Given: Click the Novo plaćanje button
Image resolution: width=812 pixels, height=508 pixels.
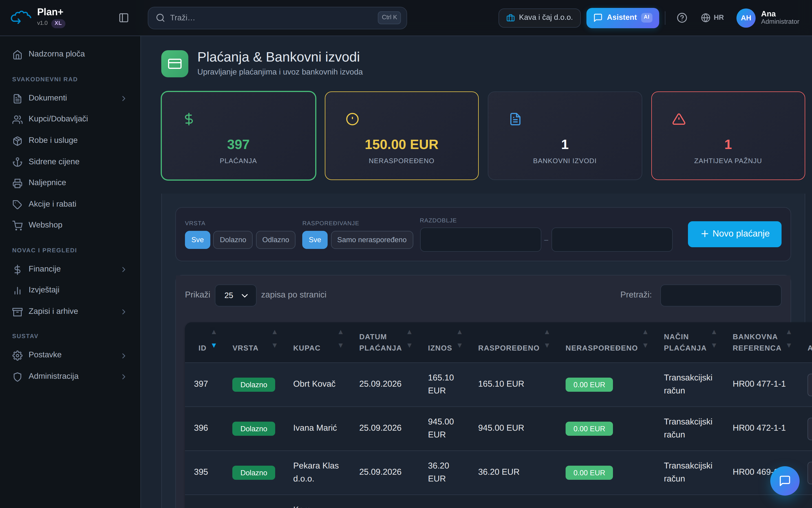Looking at the screenshot, I should click(734, 234).
